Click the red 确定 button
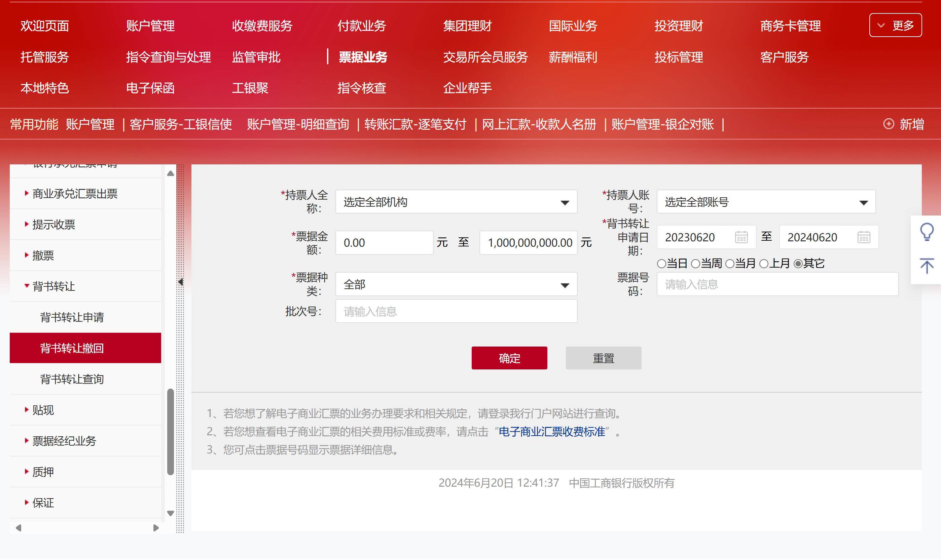Screen dimensions: 941x560 (x=509, y=358)
